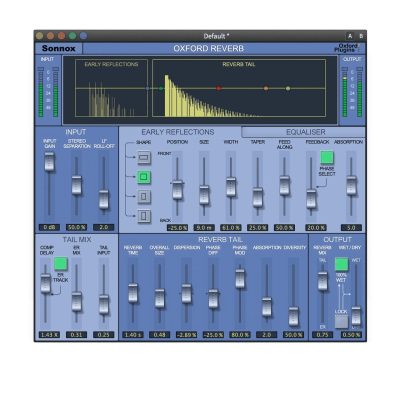Image resolution: width=400 pixels, height=400 pixels.
Task: Click the Stereo Separation slider handle
Action: click(77, 185)
